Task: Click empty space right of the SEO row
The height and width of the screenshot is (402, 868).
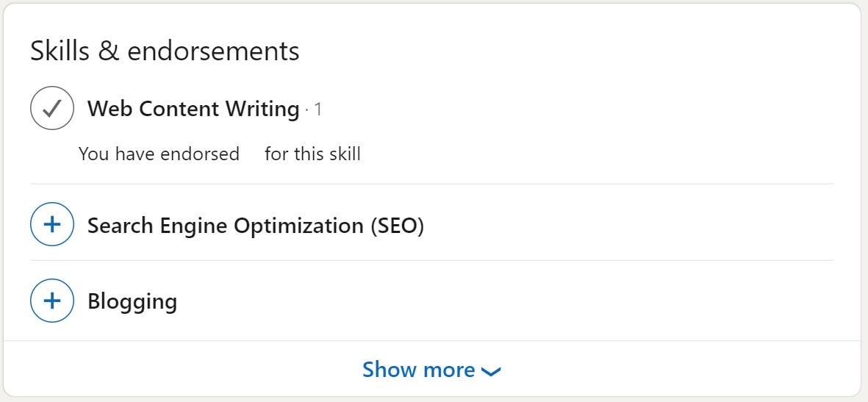Action: [x=625, y=225]
